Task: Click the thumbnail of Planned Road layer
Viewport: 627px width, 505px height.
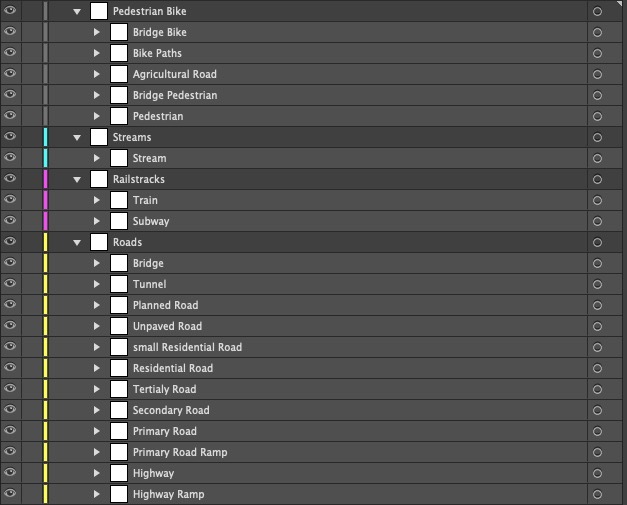Action: 119,305
